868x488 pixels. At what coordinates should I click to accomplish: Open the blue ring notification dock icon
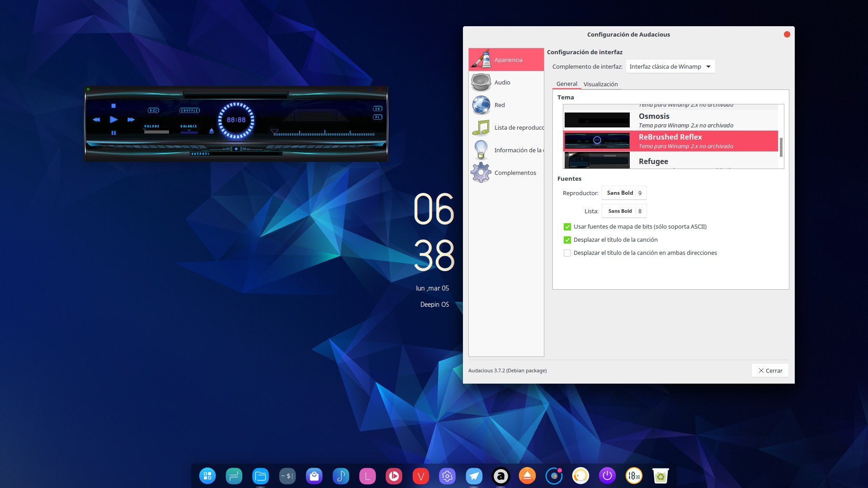pyautogui.click(x=554, y=475)
